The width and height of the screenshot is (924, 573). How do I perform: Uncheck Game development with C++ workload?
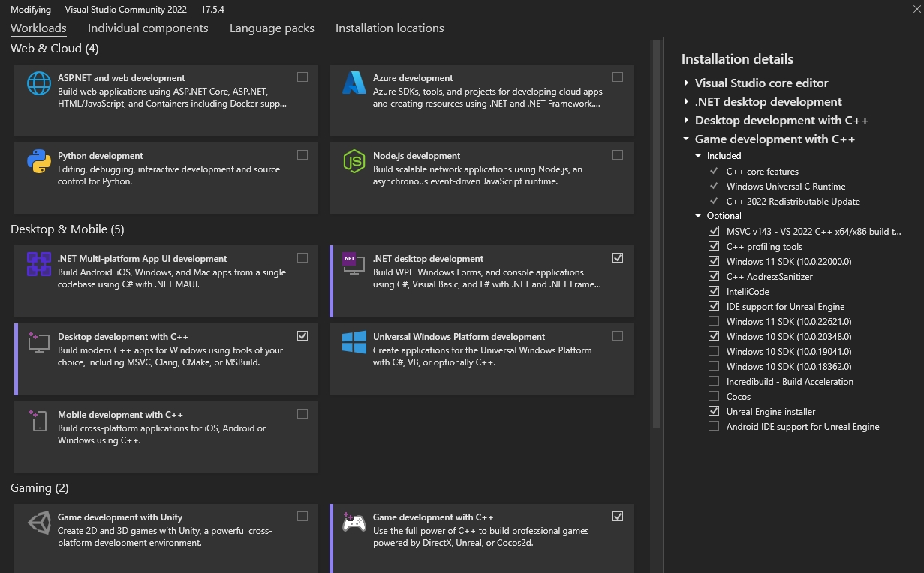tap(618, 516)
